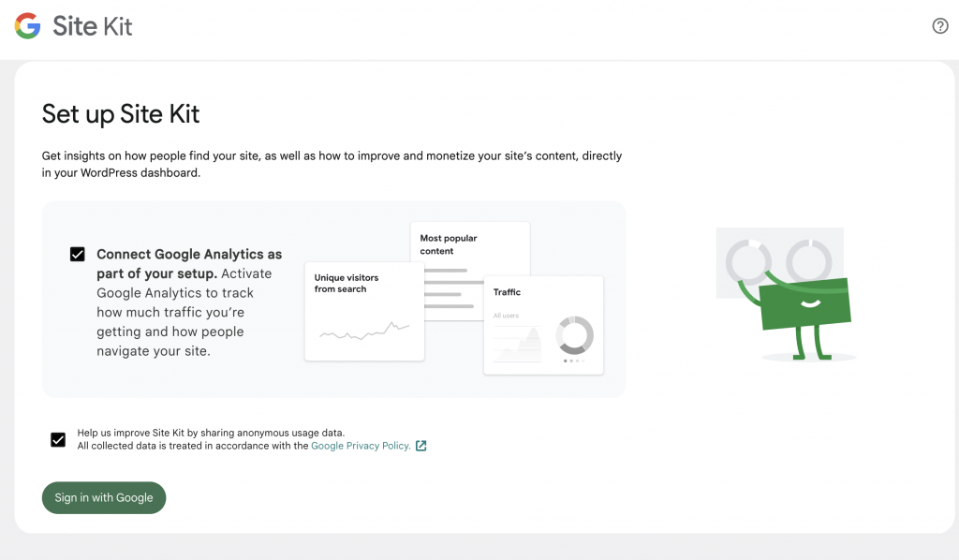Click the Help us improve Site Kit text
The image size is (959, 560).
211,433
